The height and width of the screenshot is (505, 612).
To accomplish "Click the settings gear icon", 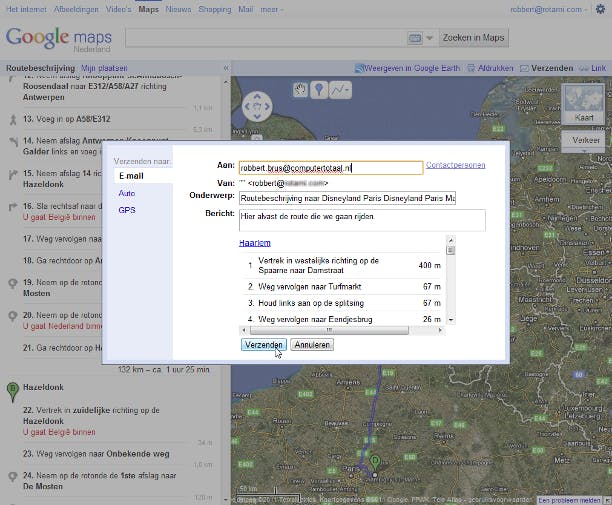I will point(599,9).
